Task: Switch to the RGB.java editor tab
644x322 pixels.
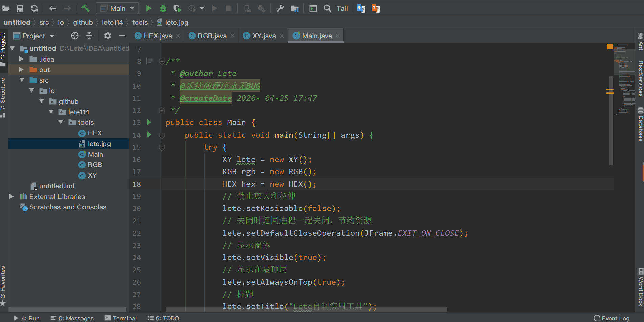Action: point(212,36)
